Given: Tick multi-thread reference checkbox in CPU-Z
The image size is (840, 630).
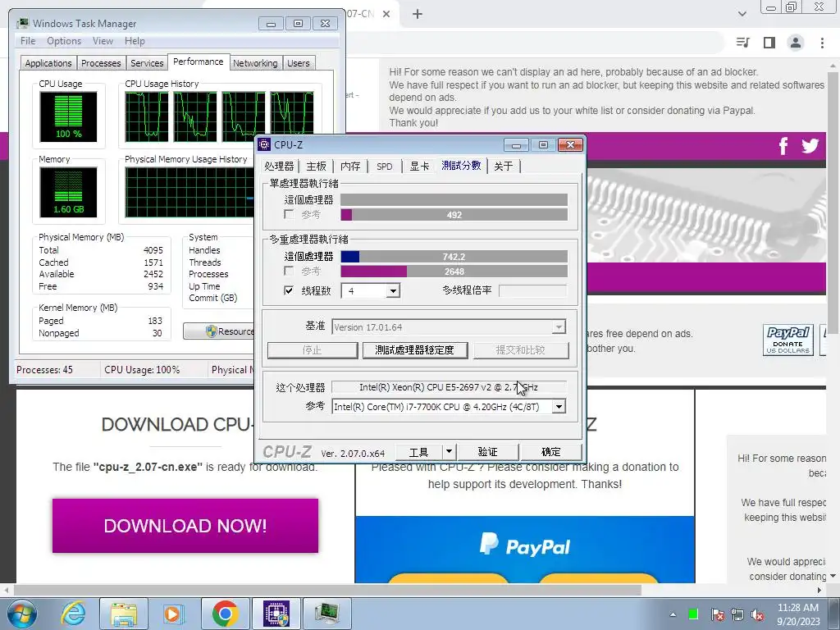Looking at the screenshot, I should pos(289,271).
